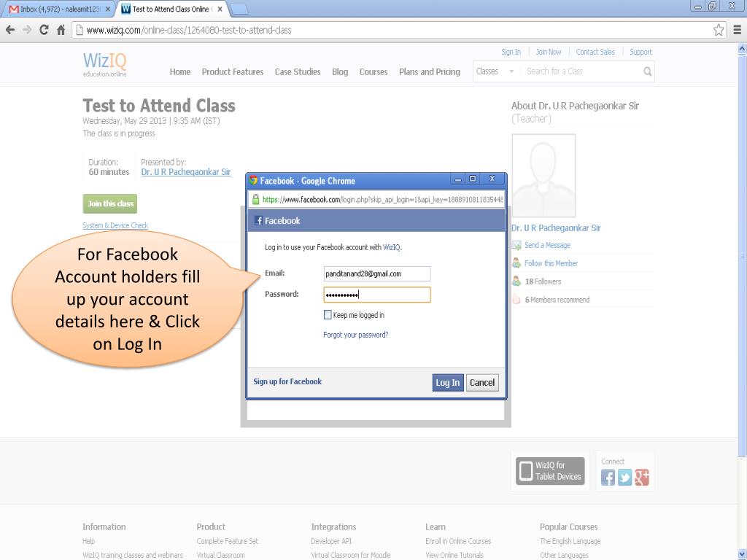Open Case Studies menu item
This screenshot has height=560, width=747.
click(298, 72)
